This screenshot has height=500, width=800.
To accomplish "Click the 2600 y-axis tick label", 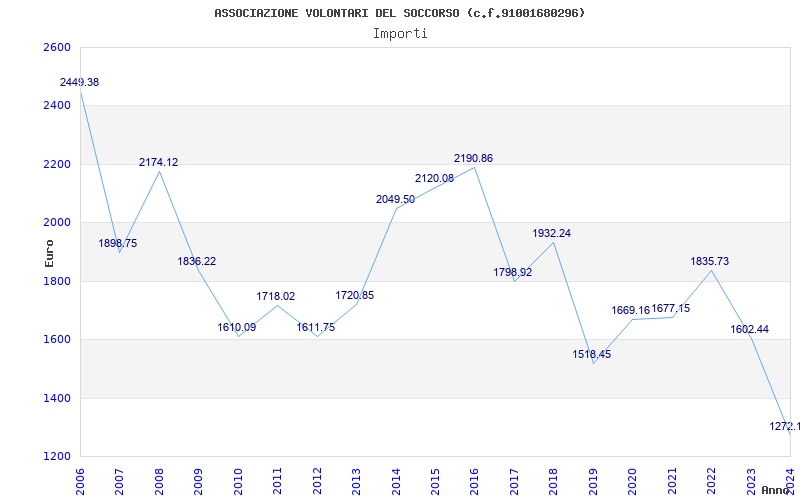I will tap(56, 47).
